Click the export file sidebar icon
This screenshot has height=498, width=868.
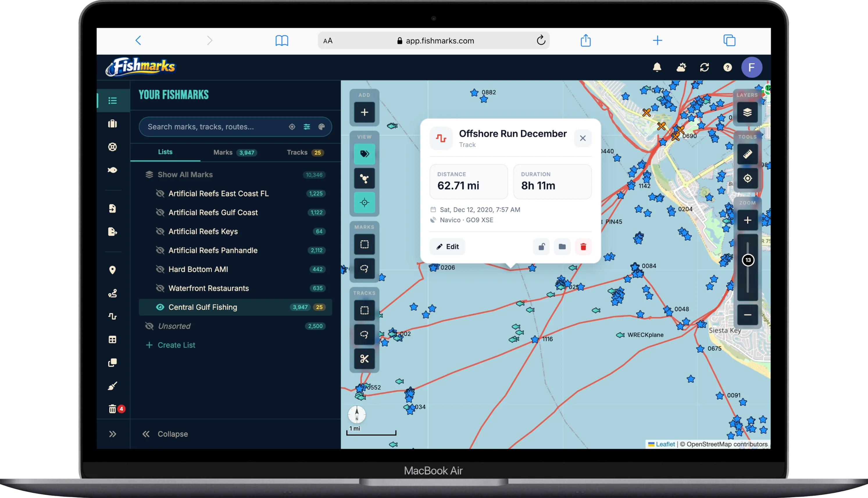112,232
